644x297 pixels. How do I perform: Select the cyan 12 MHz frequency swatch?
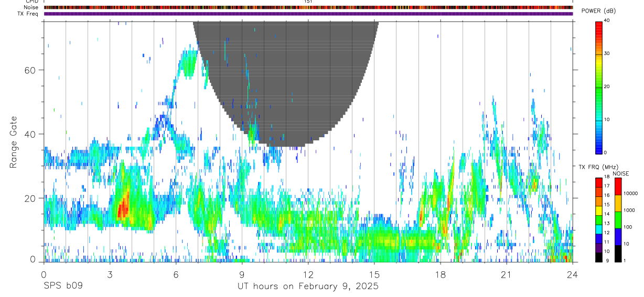pos(598,229)
